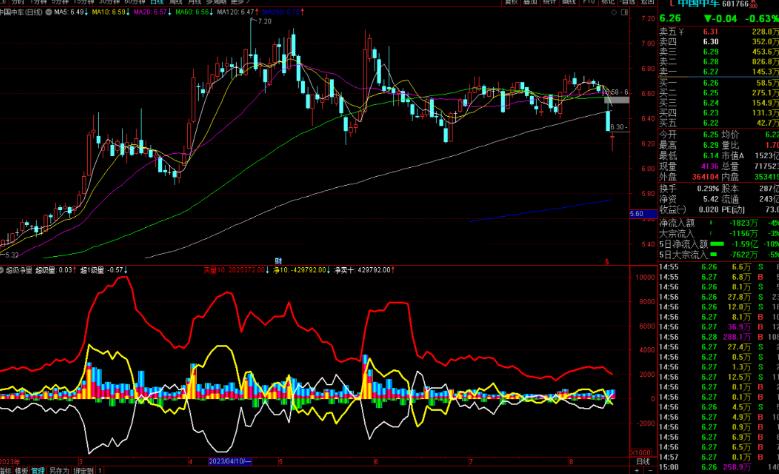Click the 叠加 overlay button
The image size is (779, 474).
531,2
